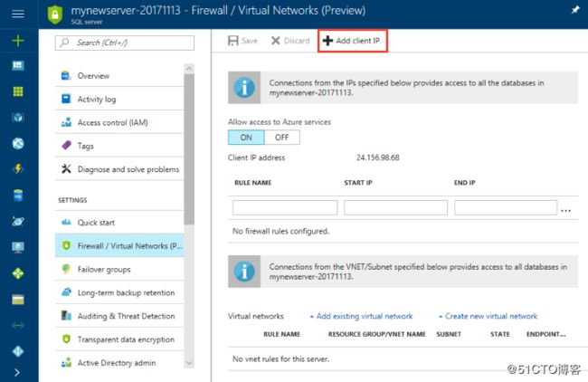Click Add existing virtual network link
This screenshot has height=382, width=588.
[x=361, y=316]
